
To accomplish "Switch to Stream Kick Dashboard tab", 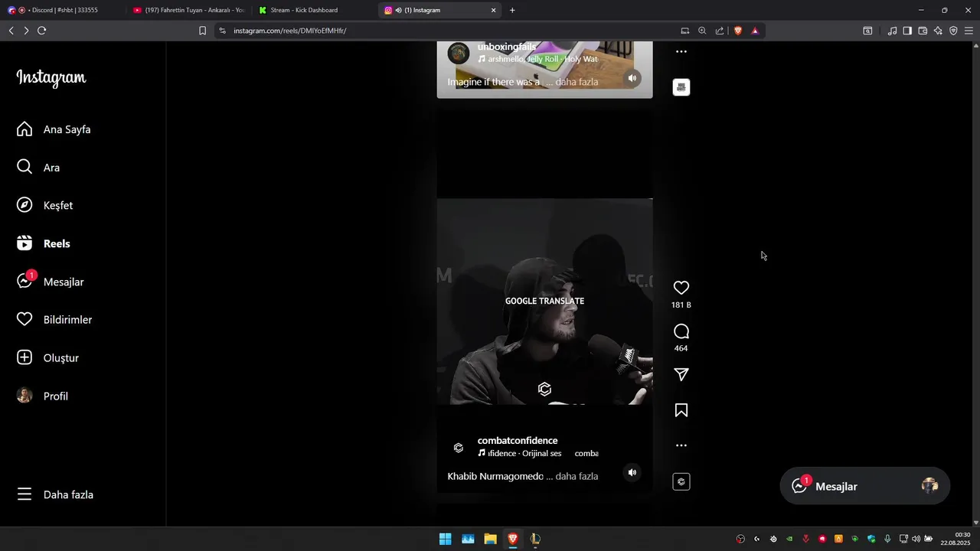I will pyautogui.click(x=314, y=10).
